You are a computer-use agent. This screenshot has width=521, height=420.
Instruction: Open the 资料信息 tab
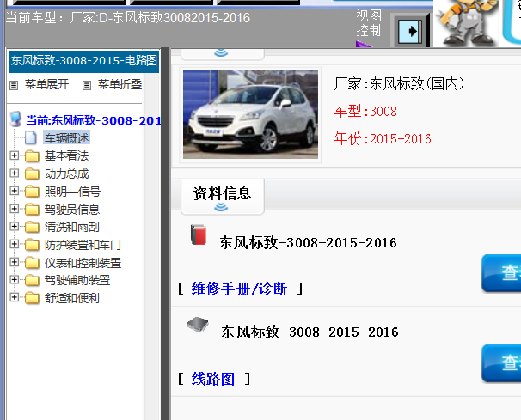pyautogui.click(x=223, y=196)
